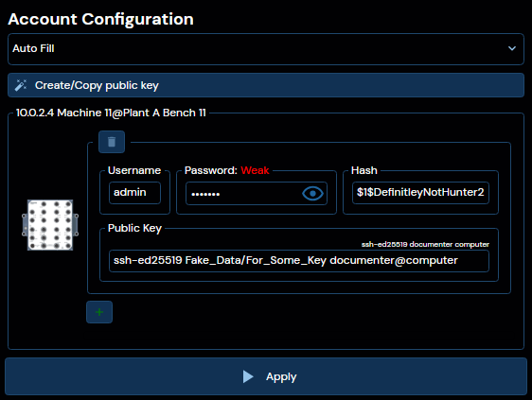Screen dimensions: 532x400
Task: Click the play triangle icon beside Apply
Action: tap(248, 376)
